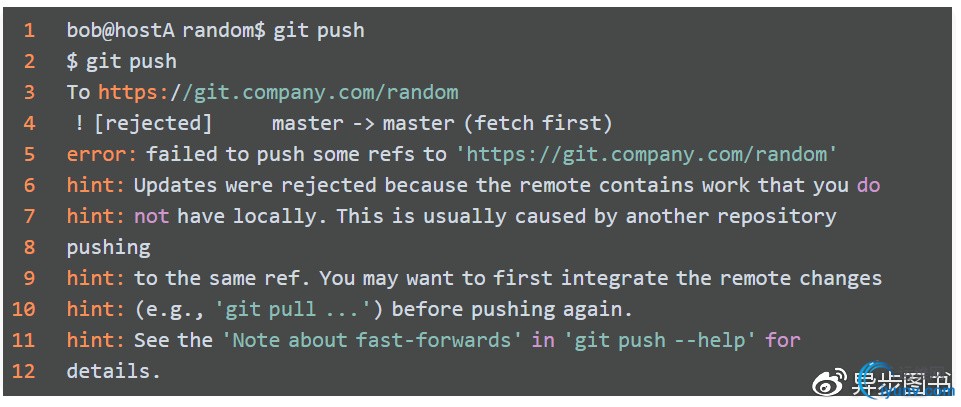Click line number 12 in the gutter
The image size is (961, 407).
(25, 371)
